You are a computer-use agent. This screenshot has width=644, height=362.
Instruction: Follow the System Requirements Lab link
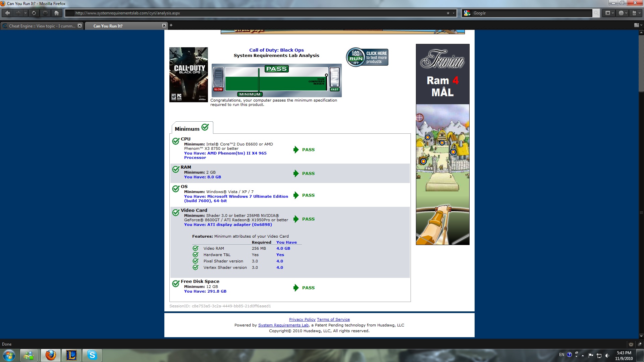point(283,325)
